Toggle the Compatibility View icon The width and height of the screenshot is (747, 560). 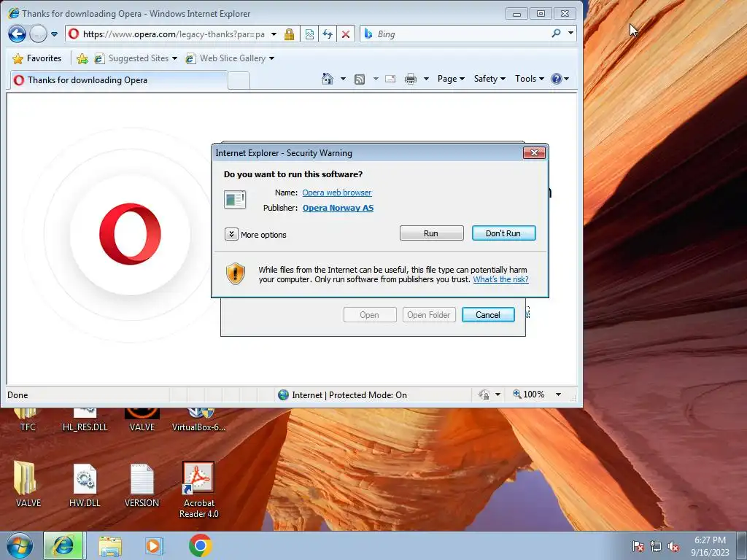tap(309, 34)
